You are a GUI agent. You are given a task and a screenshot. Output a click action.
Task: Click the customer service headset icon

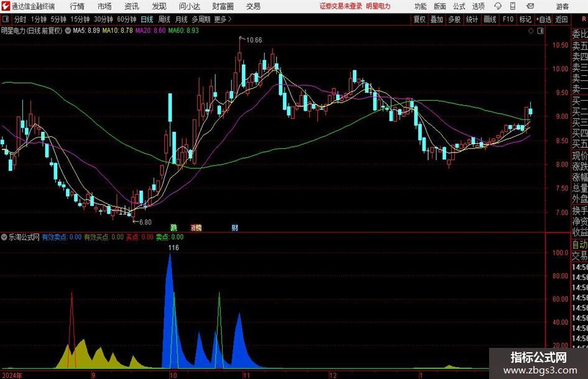click(x=498, y=6)
